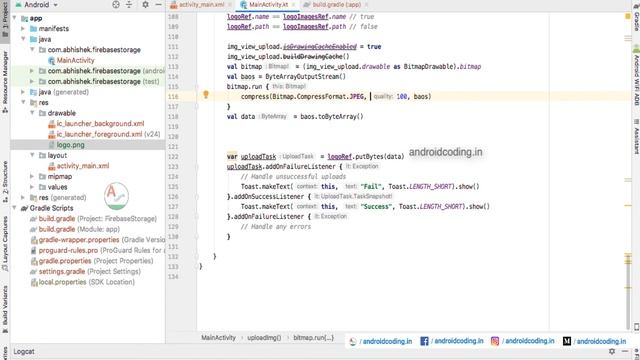The width and height of the screenshot is (640, 360).
Task: Click bitmap.run{...} breadcrumb
Action: 313,338
